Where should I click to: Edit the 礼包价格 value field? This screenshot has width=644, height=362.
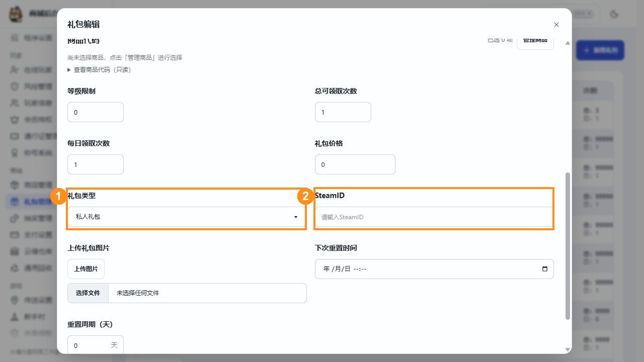pyautogui.click(x=355, y=164)
